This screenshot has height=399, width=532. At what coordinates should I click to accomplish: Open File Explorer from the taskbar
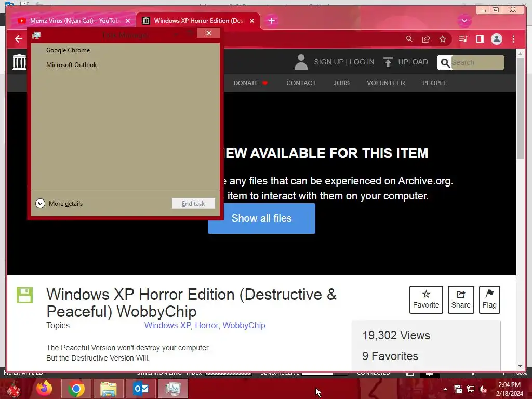(x=108, y=389)
